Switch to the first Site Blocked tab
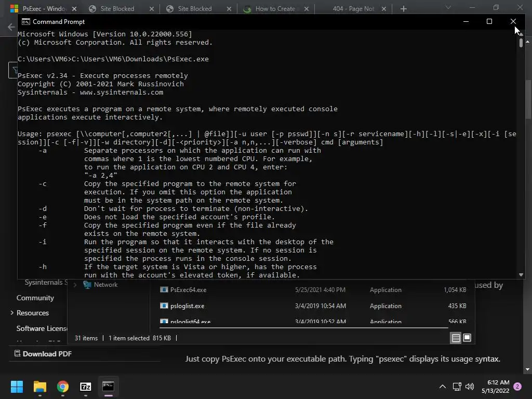The image size is (532, 399). 117,9
